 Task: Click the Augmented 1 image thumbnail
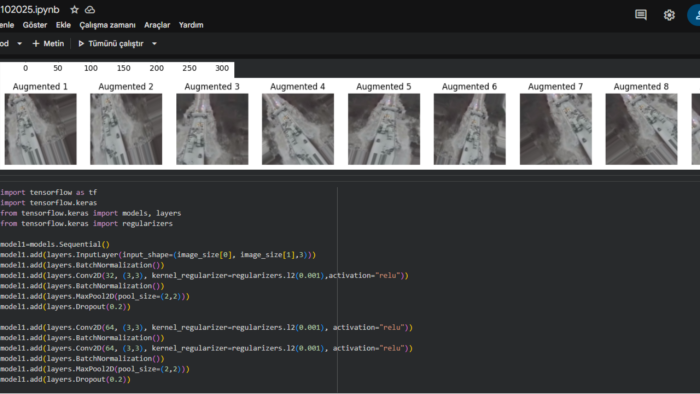(41, 129)
